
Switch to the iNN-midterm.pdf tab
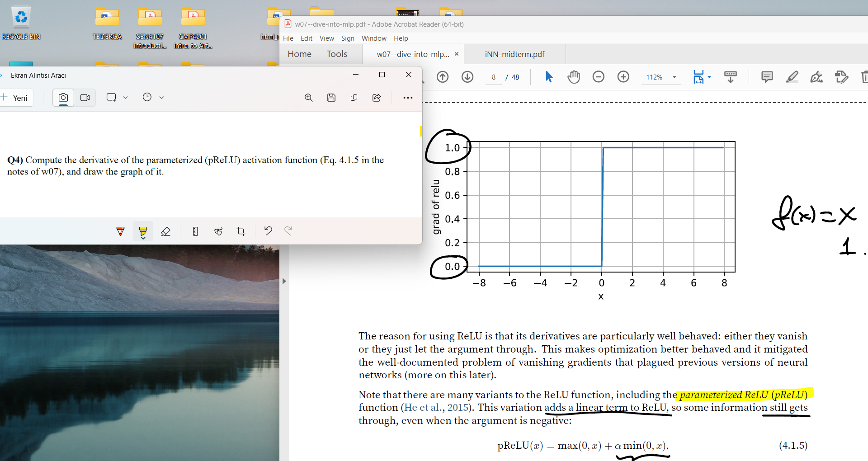[514, 54]
